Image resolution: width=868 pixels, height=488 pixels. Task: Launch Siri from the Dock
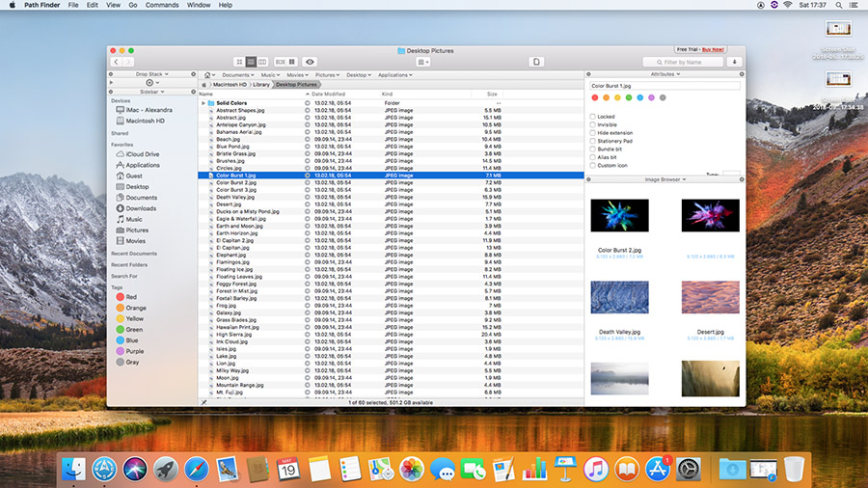click(134, 469)
